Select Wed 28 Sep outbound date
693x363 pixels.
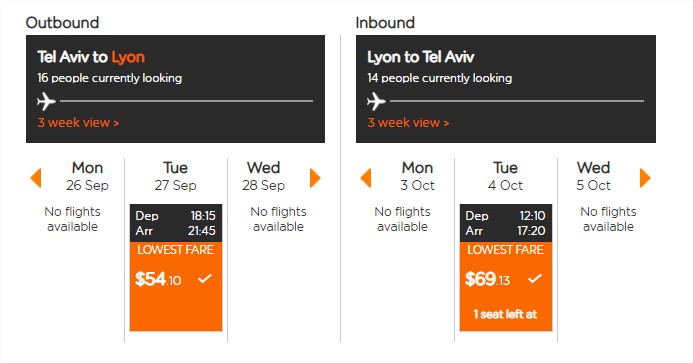point(263,176)
